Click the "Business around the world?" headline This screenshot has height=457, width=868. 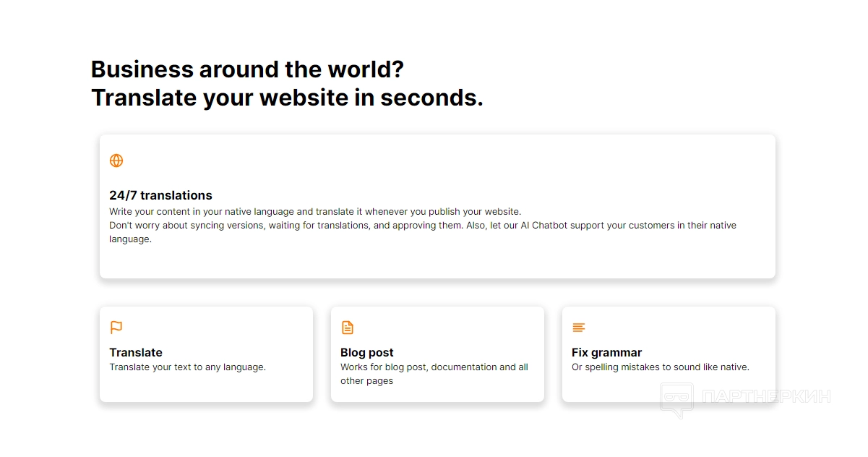coord(247,69)
